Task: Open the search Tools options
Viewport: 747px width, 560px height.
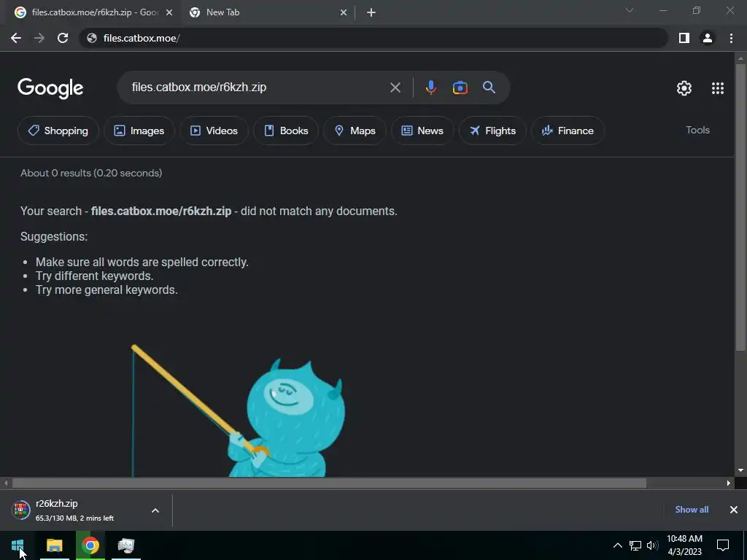Action: [697, 130]
